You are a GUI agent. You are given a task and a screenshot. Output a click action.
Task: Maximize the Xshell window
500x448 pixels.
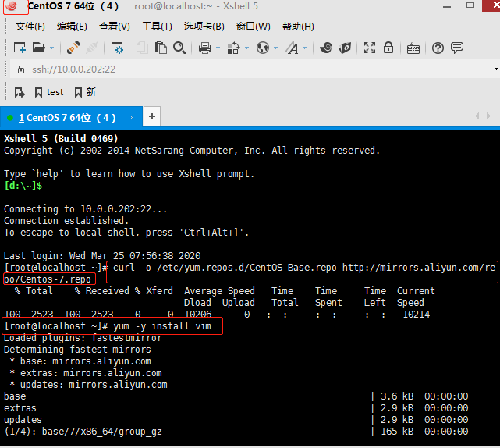(x=470, y=5)
